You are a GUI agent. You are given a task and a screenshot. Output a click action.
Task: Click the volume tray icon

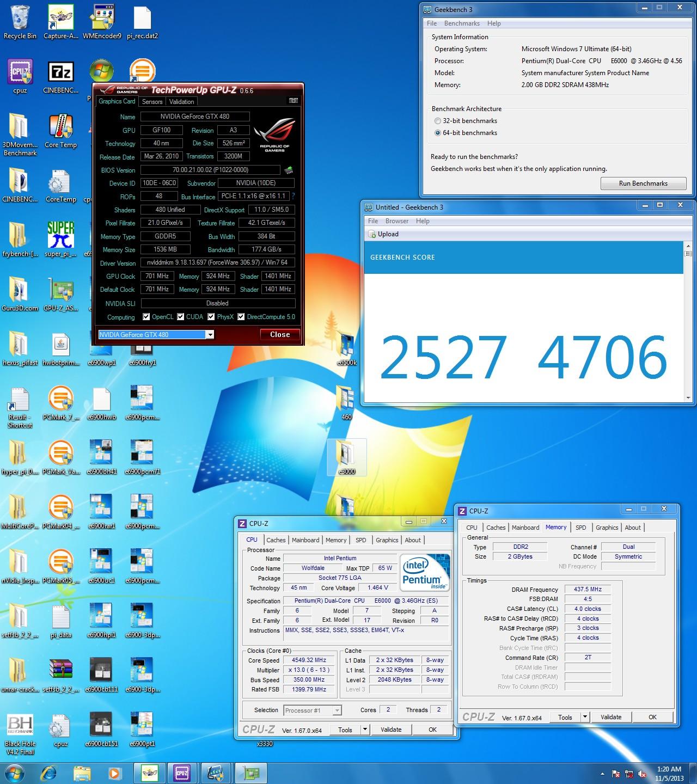click(x=643, y=774)
